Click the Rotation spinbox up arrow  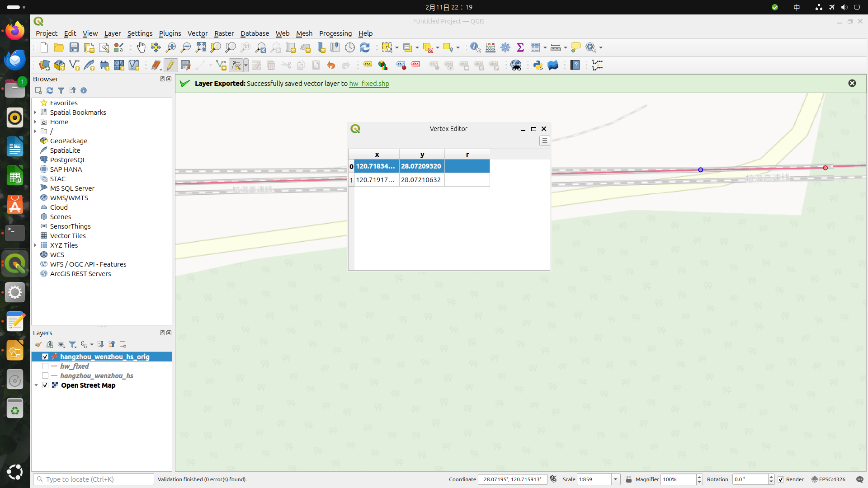[771, 477]
